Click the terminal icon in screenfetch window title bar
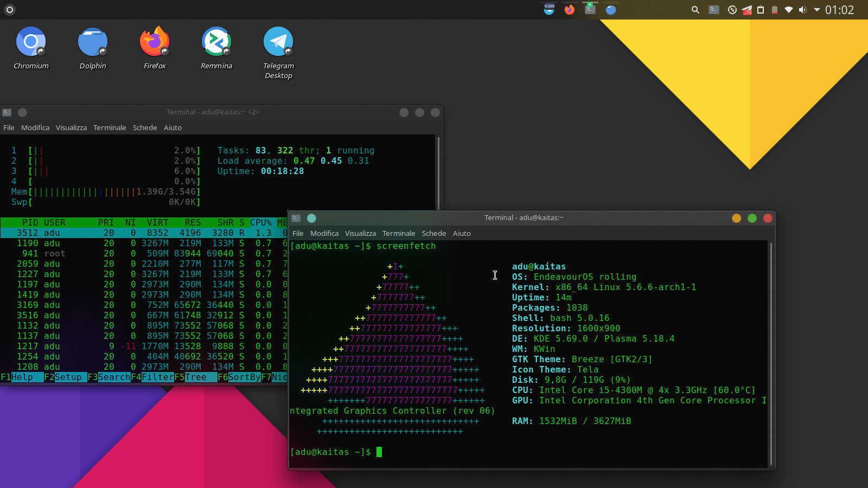868x488 pixels. (296, 218)
